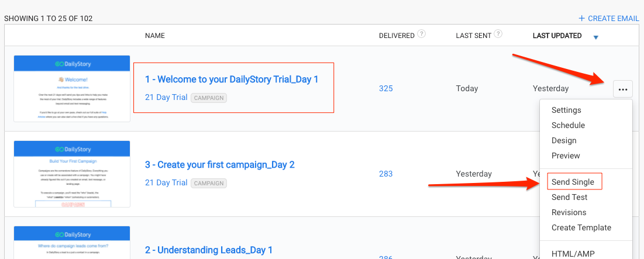Click the Last Sent help question-mark icon
Viewport: 644px width, 259px height.
(x=498, y=34)
